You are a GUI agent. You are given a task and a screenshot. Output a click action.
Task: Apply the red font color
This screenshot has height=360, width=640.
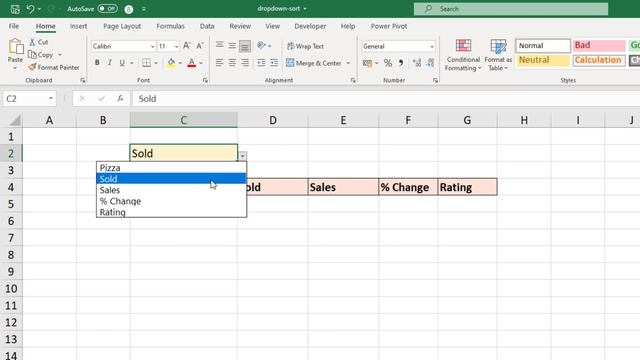[x=191, y=63]
